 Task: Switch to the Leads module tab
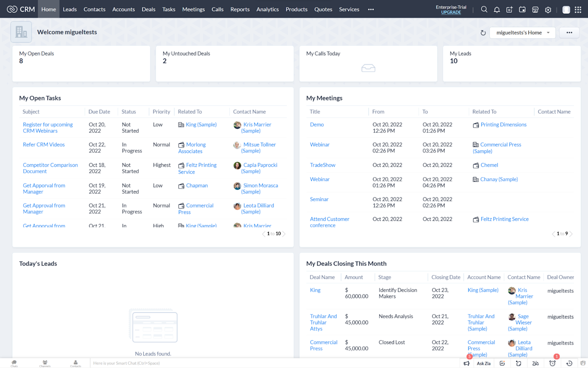pyautogui.click(x=70, y=9)
